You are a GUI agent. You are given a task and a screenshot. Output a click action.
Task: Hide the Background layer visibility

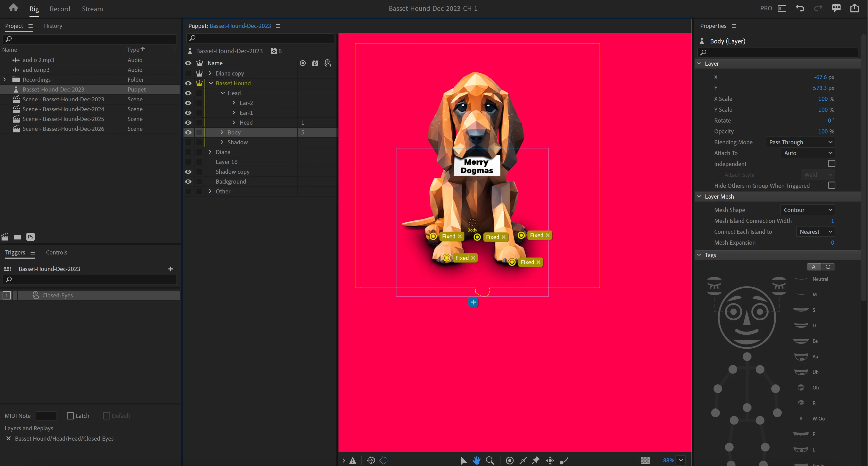tap(188, 182)
